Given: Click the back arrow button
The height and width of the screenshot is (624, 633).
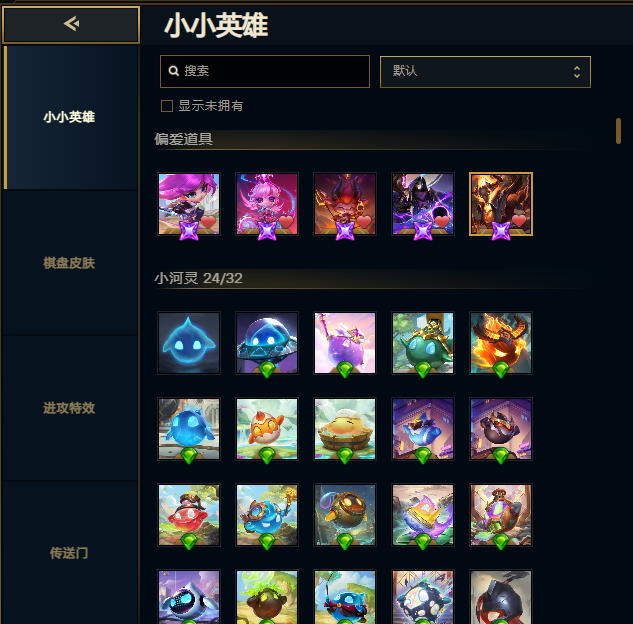Looking at the screenshot, I should (71, 25).
